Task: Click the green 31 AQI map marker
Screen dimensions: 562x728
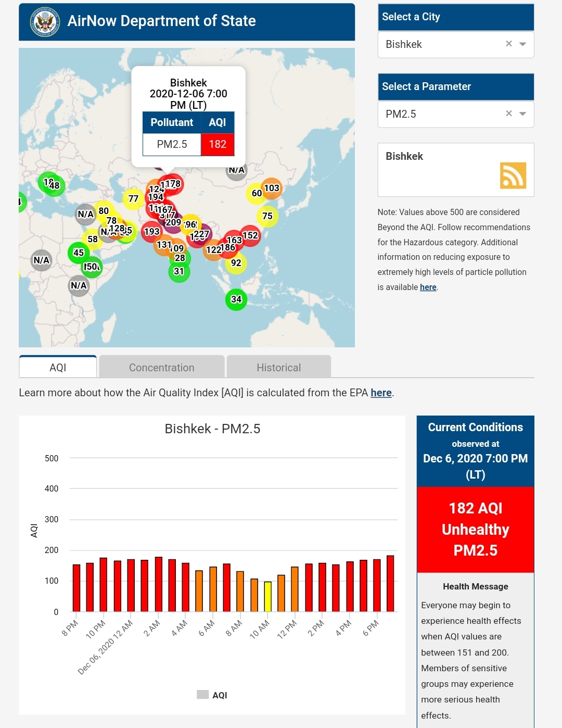Action: (179, 272)
